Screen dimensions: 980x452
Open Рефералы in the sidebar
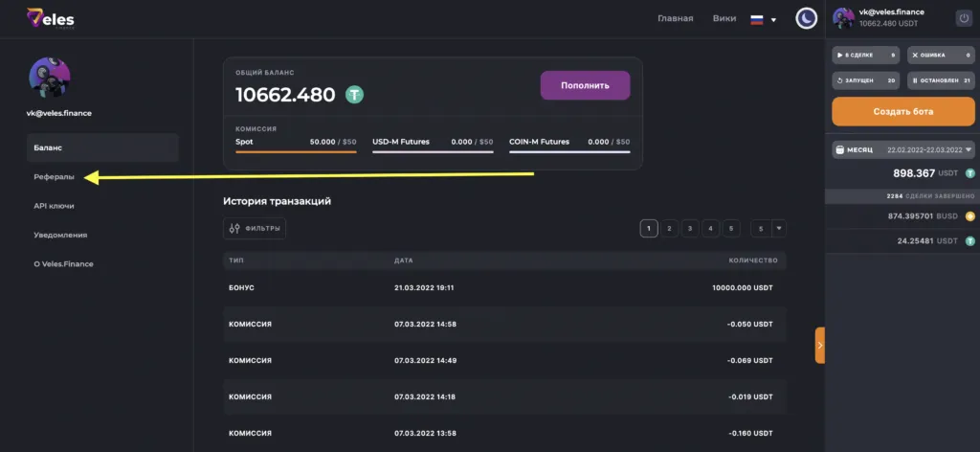pyautogui.click(x=55, y=176)
